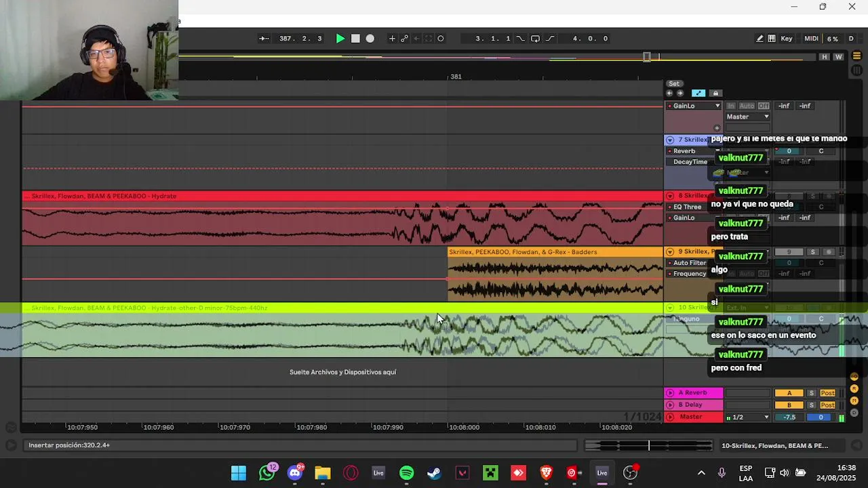The height and width of the screenshot is (488, 868).
Task: Toggle Automation Mode icon beside locator arrows
Action: (698, 94)
